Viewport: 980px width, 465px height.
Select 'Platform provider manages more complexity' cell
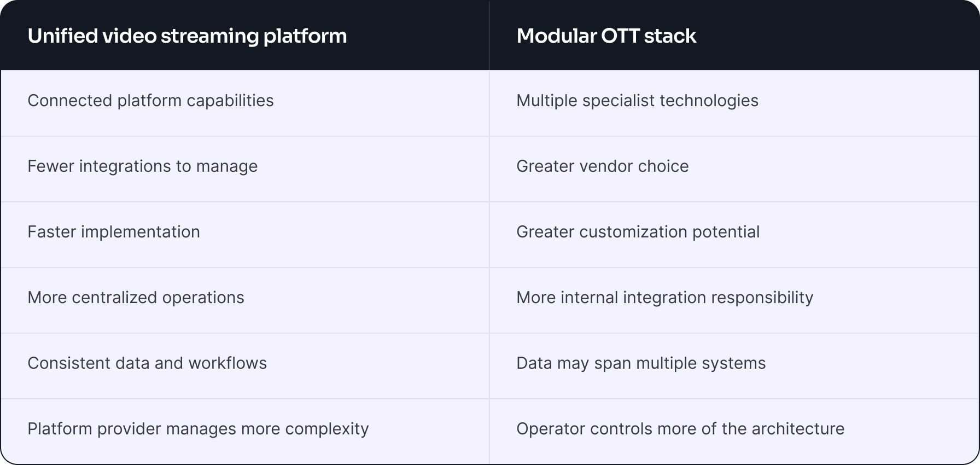tap(244, 432)
